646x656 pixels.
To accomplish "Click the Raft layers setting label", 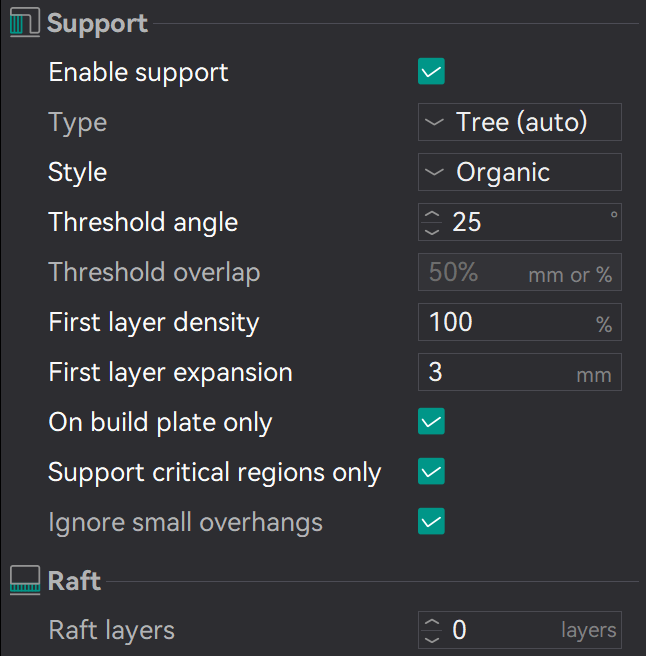I will [x=112, y=630].
